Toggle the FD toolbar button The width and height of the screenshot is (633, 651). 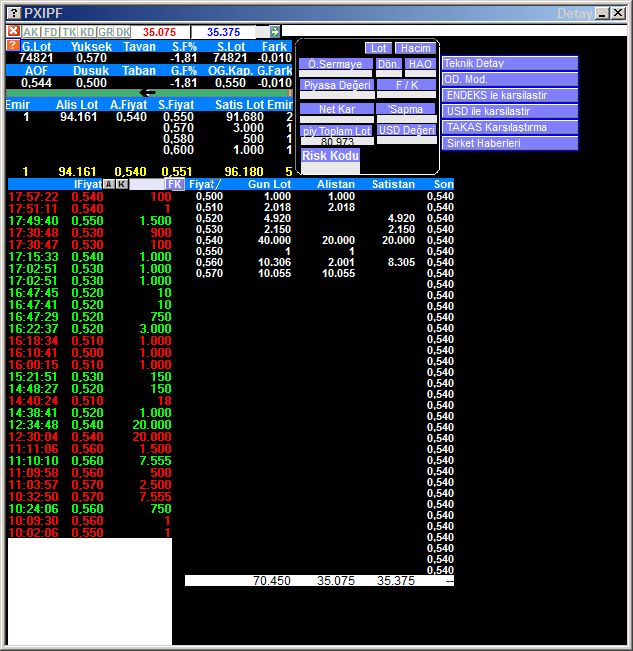click(51, 32)
